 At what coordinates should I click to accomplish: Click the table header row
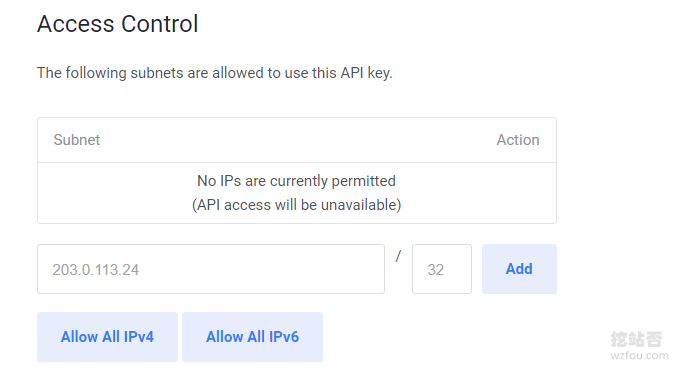297,140
